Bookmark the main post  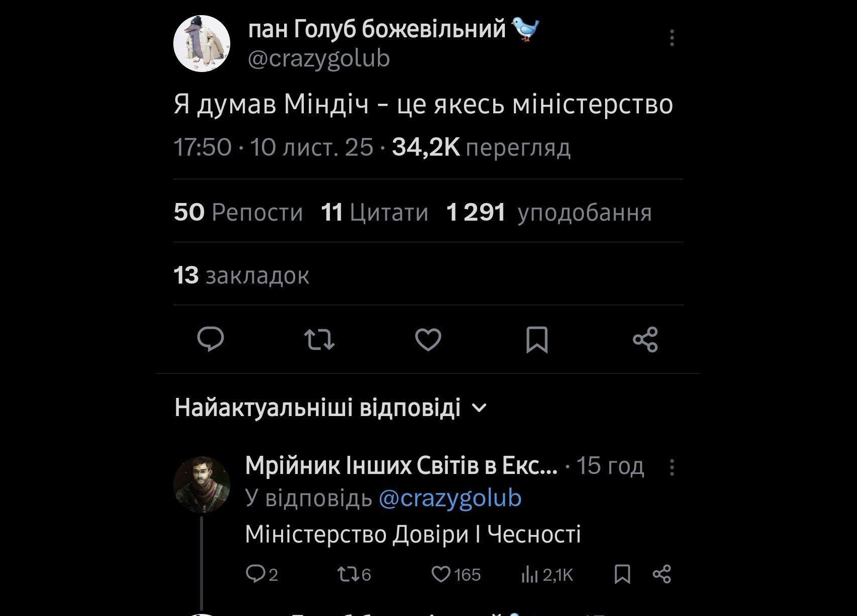point(537,339)
